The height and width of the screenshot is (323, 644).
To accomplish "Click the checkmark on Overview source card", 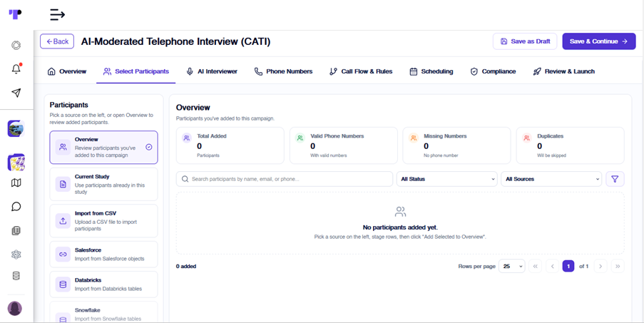I will click(x=148, y=147).
